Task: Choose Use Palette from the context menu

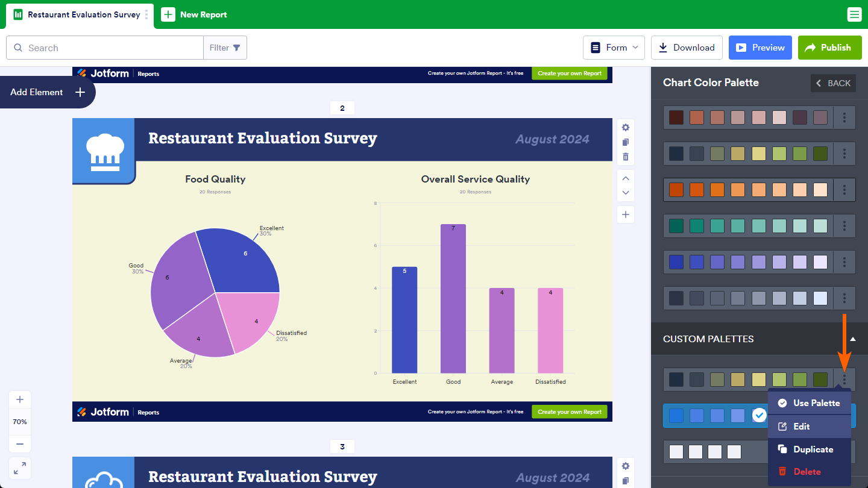Action: pos(810,403)
